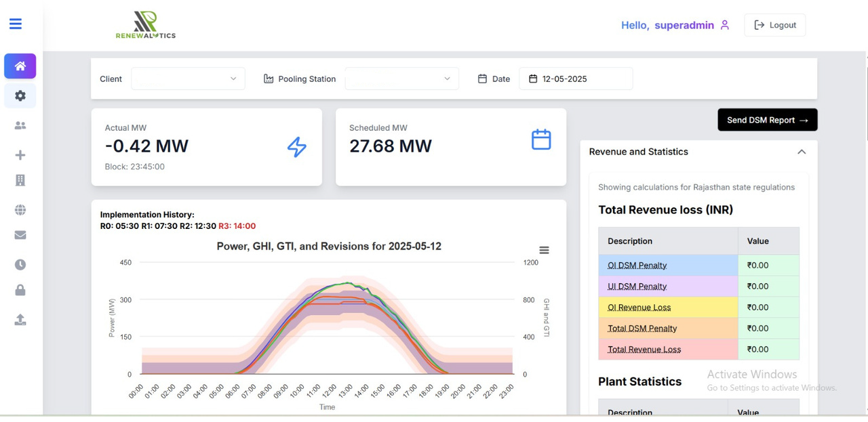Open the building icon in sidebar

click(x=20, y=180)
